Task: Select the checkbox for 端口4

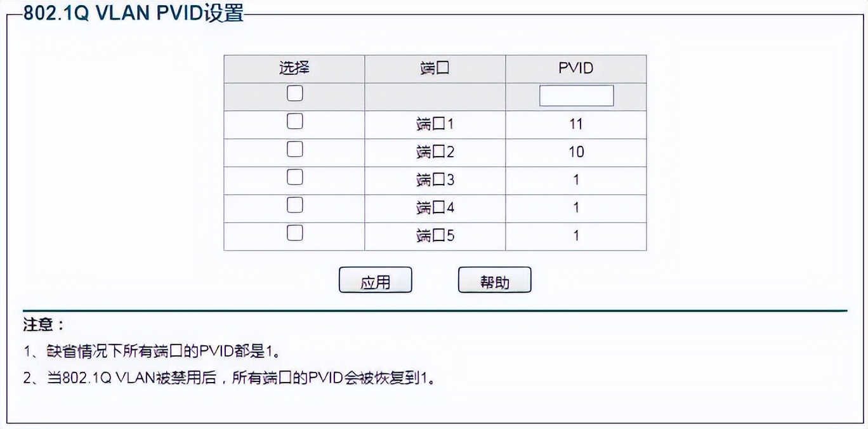Action: [294, 204]
